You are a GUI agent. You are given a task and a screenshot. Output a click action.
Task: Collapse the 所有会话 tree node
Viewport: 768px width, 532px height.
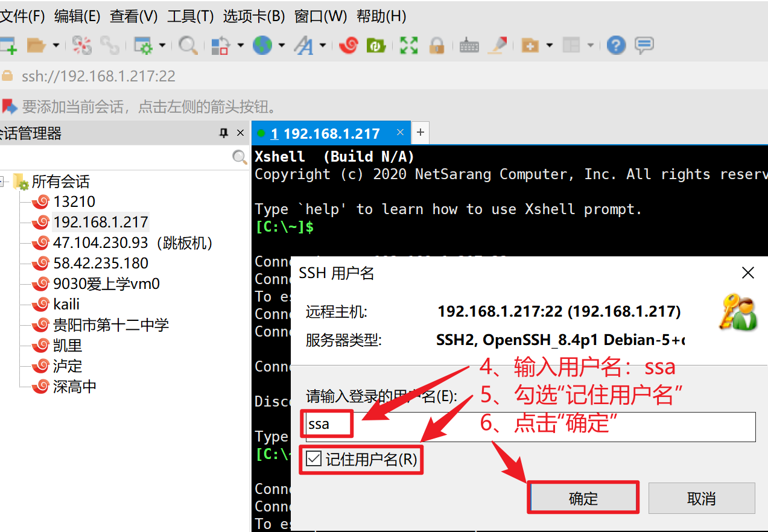(x=2, y=181)
